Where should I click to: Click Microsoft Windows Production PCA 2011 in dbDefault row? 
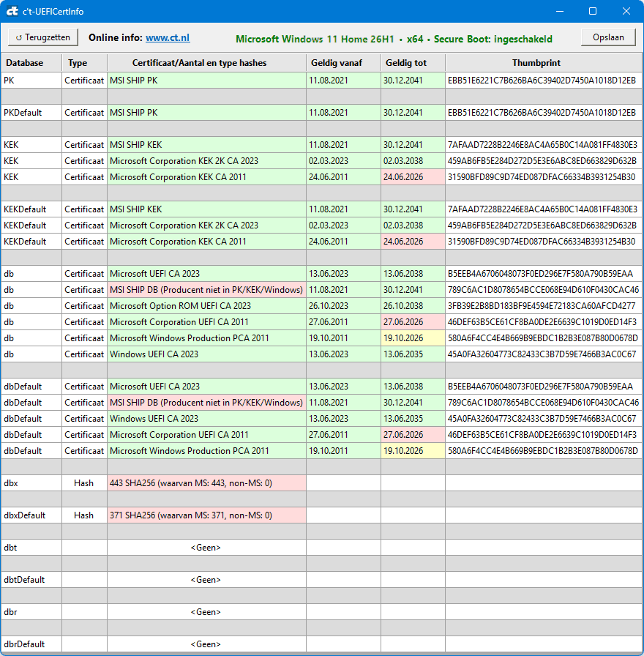(206, 451)
